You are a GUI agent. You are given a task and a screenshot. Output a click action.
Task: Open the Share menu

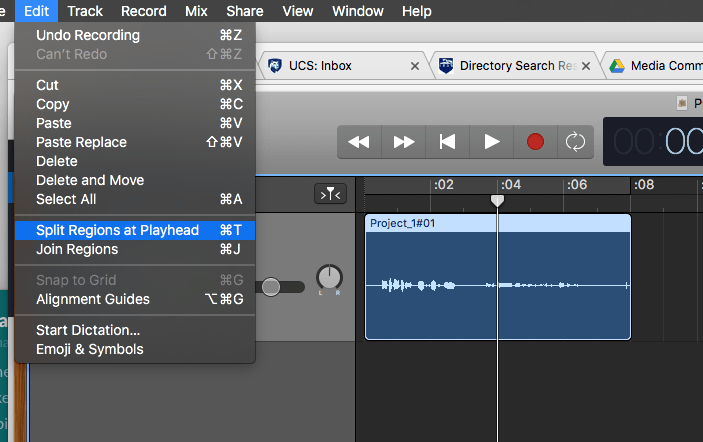coord(245,11)
